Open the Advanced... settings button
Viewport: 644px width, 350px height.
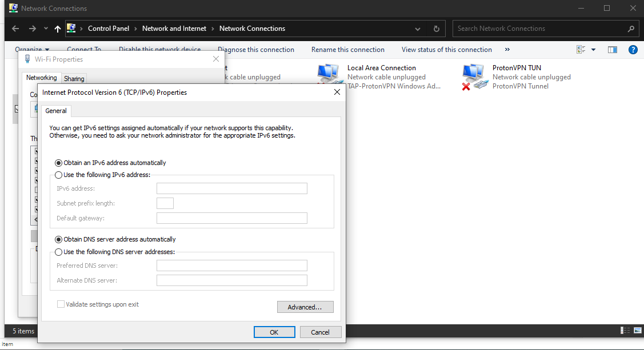point(305,307)
